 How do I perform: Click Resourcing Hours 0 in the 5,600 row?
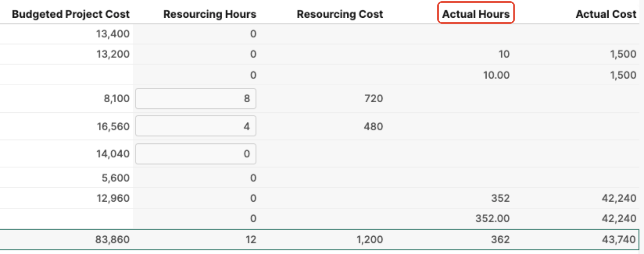tap(253, 178)
